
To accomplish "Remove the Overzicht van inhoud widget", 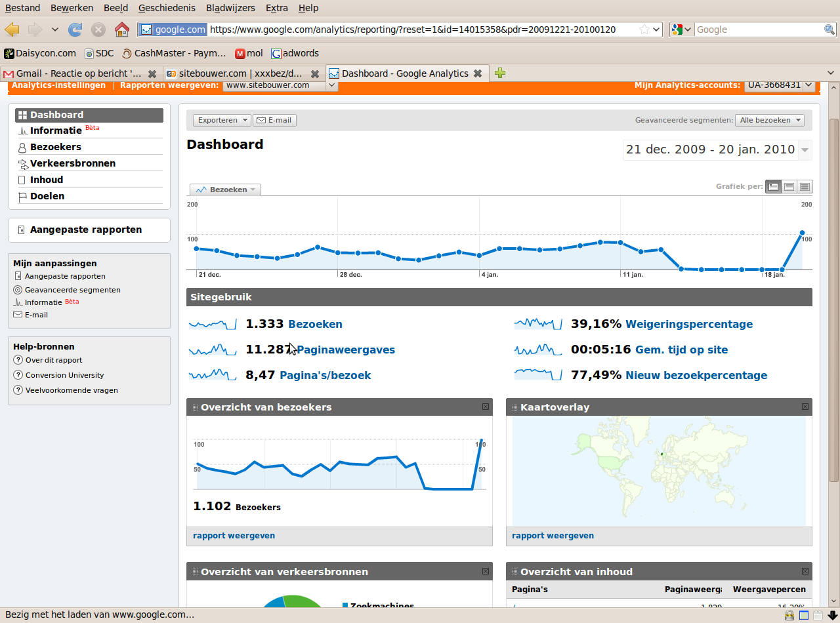I will (x=805, y=571).
